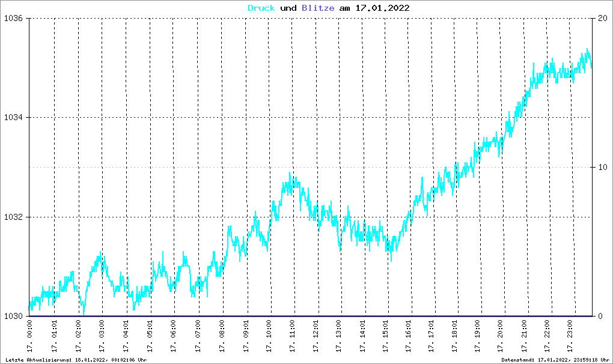Click the time label '17. 03:00'
613x364 pixels.
coord(102,336)
